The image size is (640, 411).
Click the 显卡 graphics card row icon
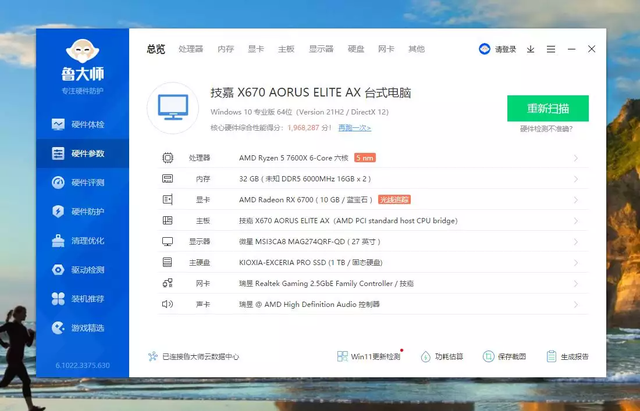tap(167, 200)
